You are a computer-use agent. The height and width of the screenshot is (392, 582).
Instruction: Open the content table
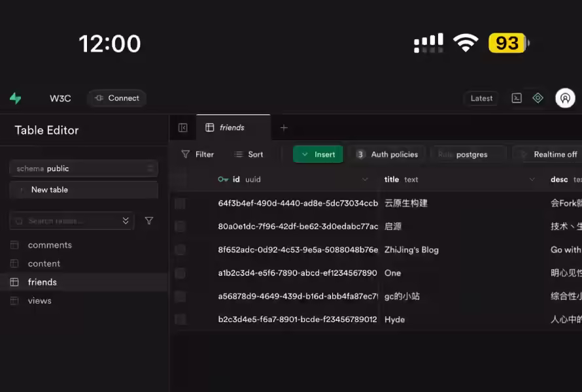(x=44, y=264)
